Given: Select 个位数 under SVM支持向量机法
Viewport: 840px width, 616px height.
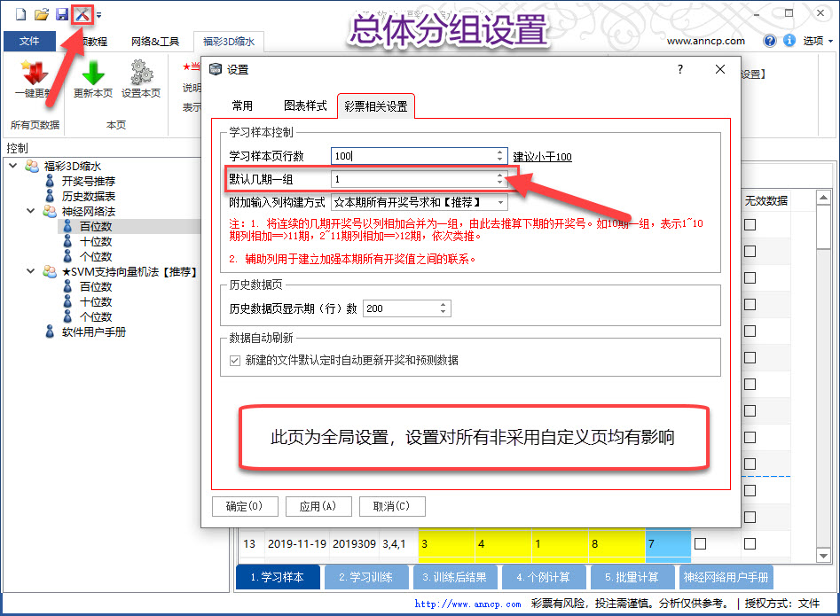Looking at the screenshot, I should (96, 316).
